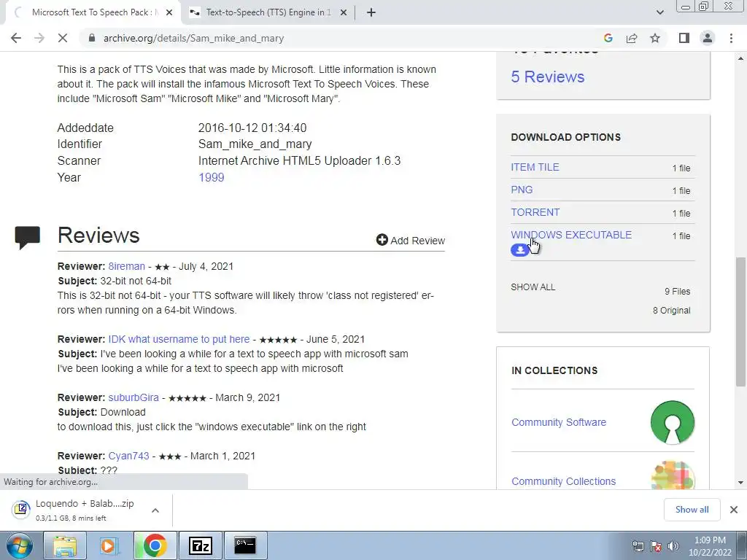This screenshot has width=747, height=560.
Task: Open reviewer suburbGira's profile
Action: 133,397
